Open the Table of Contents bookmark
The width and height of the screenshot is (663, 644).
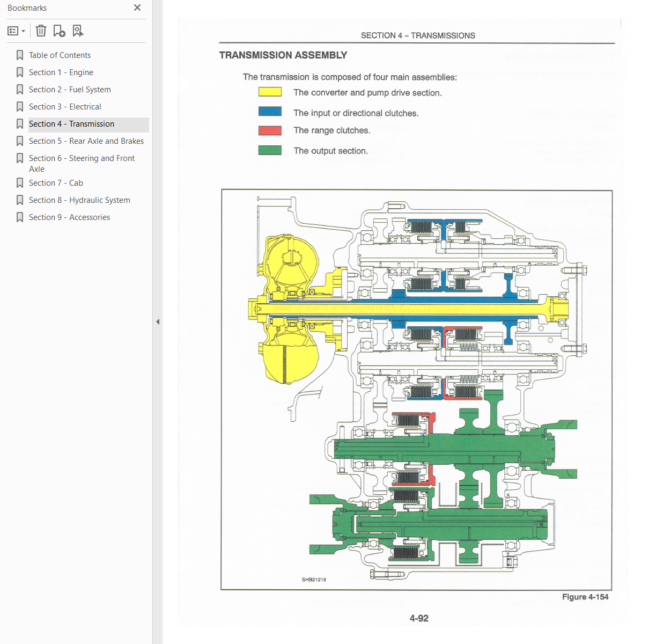click(x=60, y=55)
